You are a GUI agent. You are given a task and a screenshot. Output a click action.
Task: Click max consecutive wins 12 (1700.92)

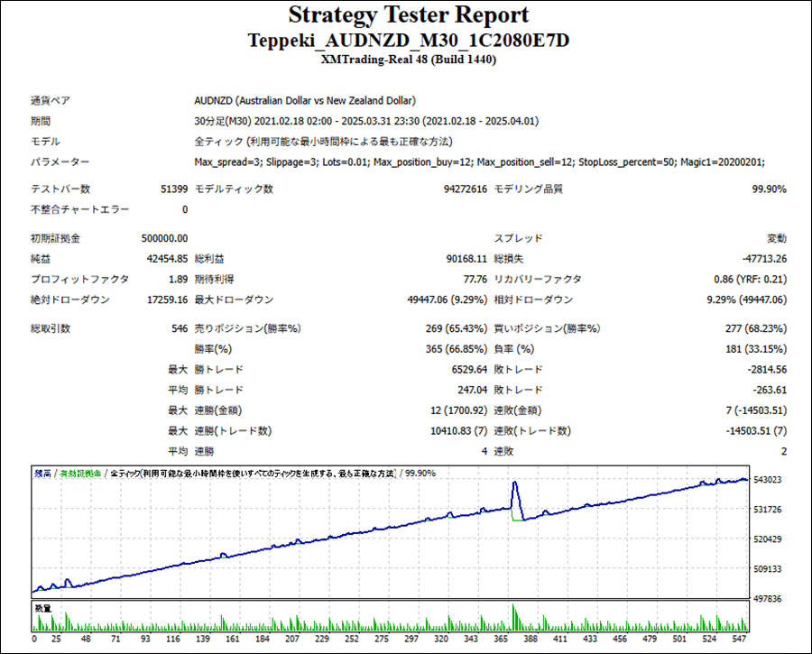click(459, 410)
